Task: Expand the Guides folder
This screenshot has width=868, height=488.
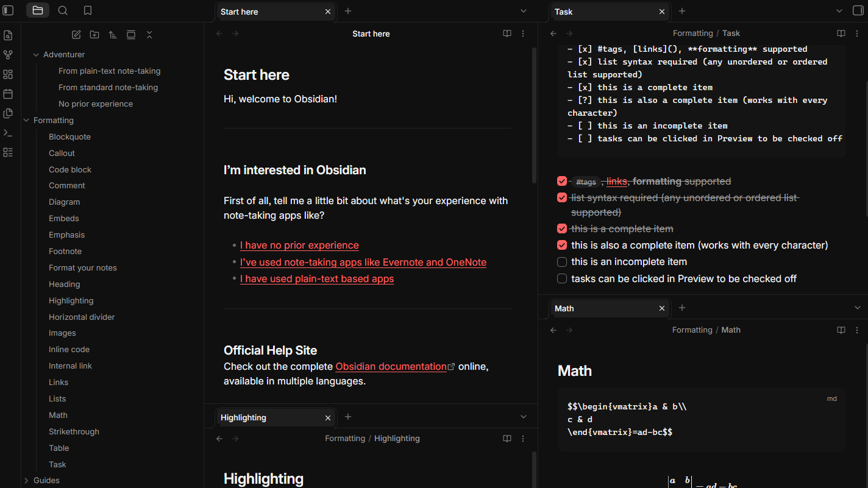Action: (26, 481)
